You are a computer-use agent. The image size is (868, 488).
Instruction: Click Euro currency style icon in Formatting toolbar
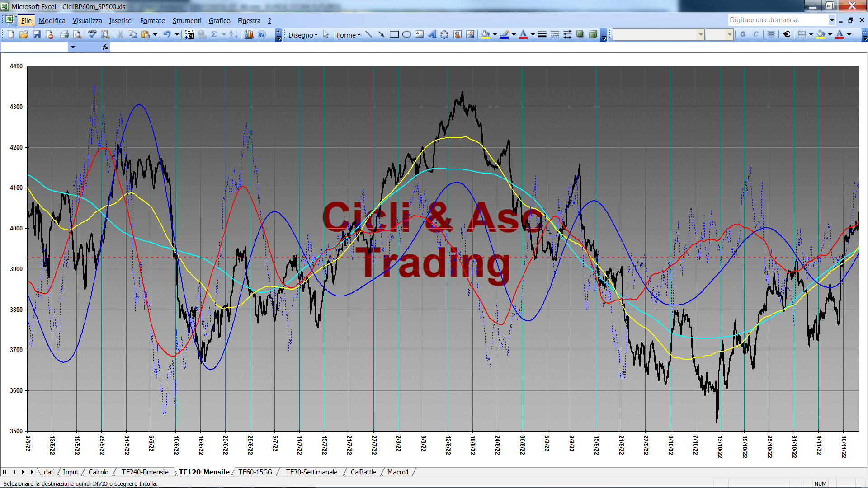(787, 34)
